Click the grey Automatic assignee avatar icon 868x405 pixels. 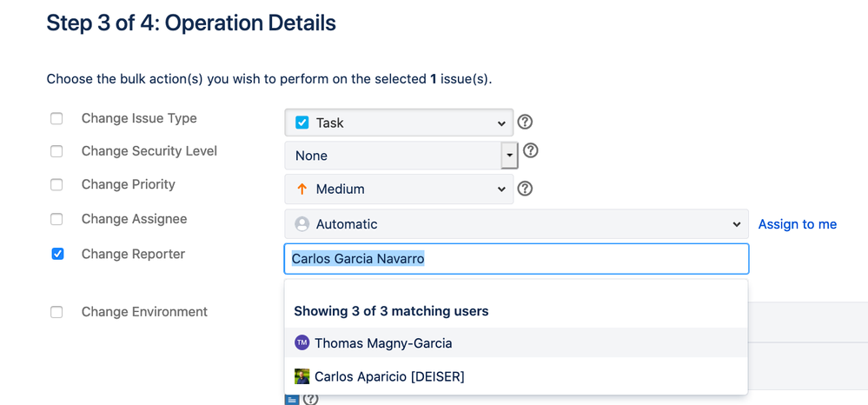pos(302,224)
